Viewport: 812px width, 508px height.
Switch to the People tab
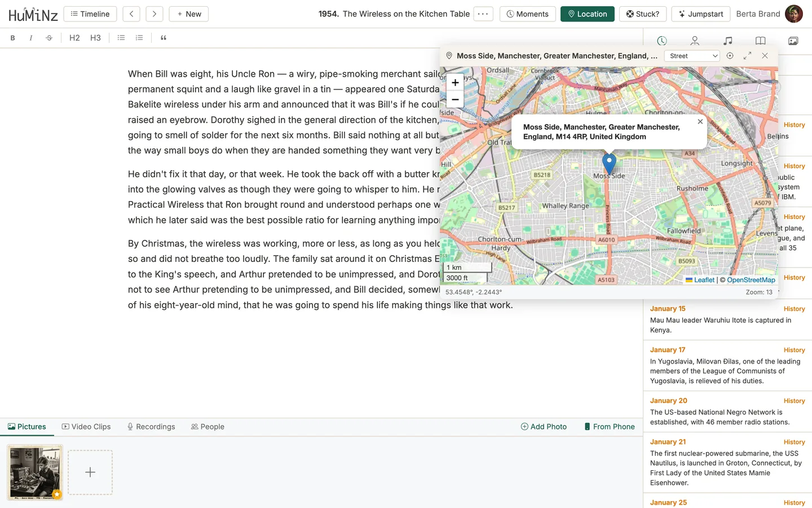coord(208,427)
